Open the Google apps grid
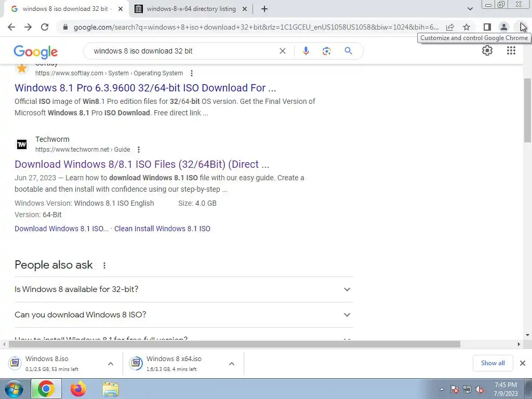The image size is (532, 399). [511, 50]
